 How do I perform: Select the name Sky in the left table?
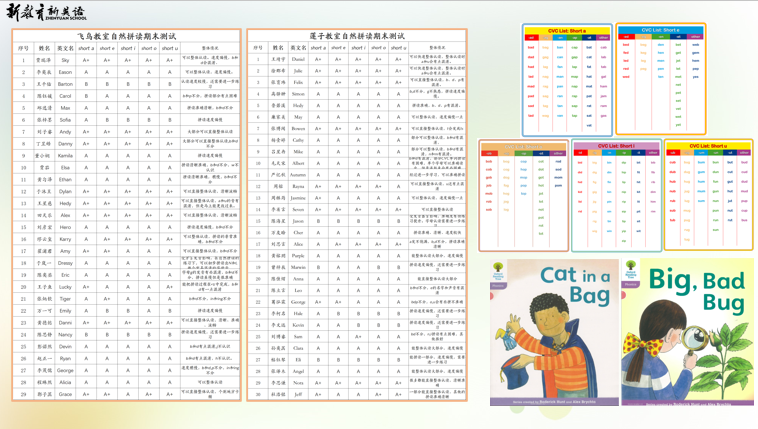(x=65, y=60)
